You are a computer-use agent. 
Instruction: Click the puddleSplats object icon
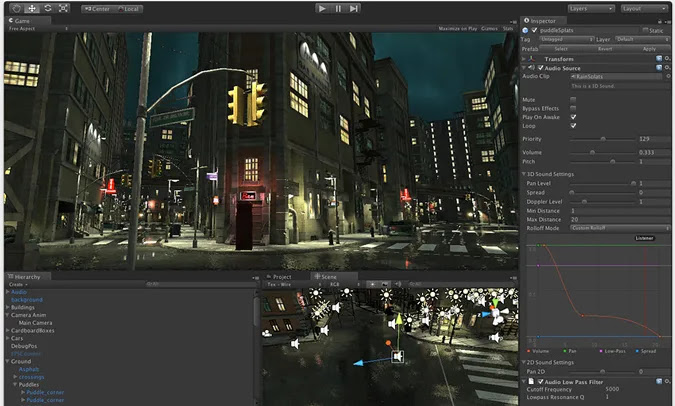click(x=525, y=30)
